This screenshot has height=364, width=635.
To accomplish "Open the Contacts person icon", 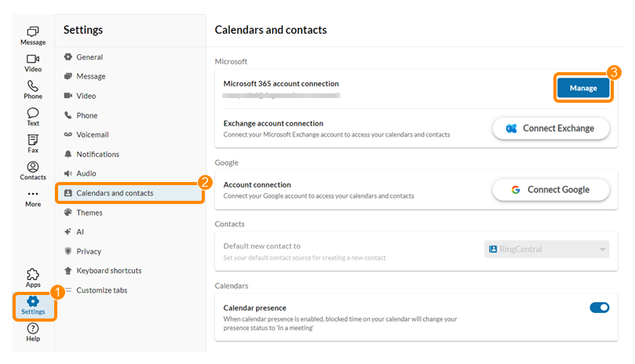I will pyautogui.click(x=33, y=167).
